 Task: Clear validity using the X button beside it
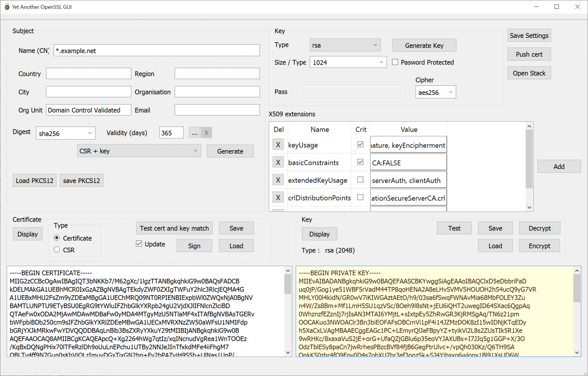click(206, 132)
